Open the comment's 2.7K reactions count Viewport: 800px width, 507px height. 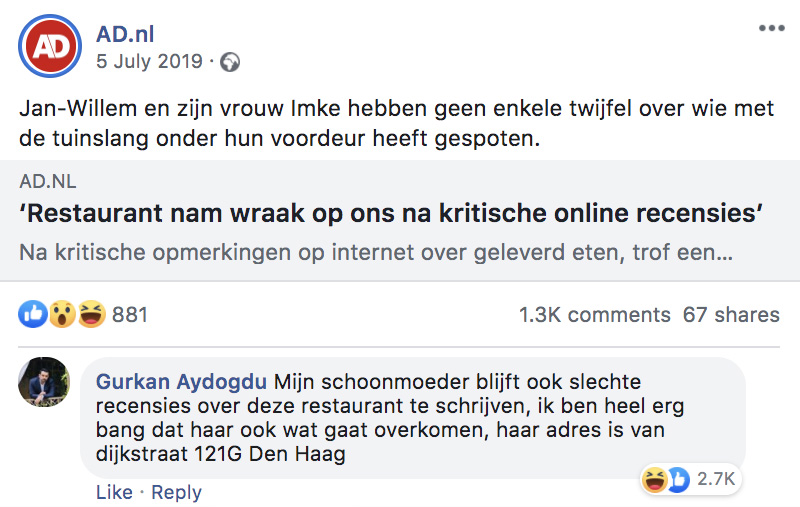(716, 480)
